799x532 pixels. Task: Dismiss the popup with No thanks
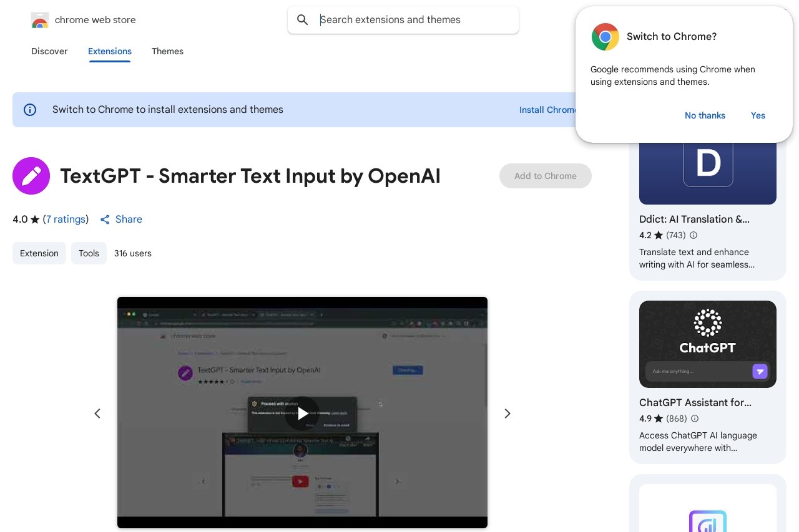pyautogui.click(x=705, y=115)
